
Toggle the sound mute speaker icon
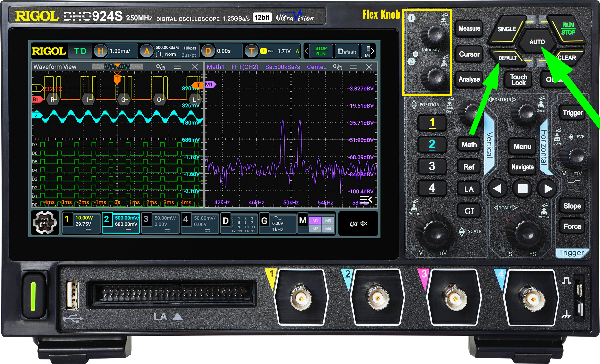pos(363,223)
